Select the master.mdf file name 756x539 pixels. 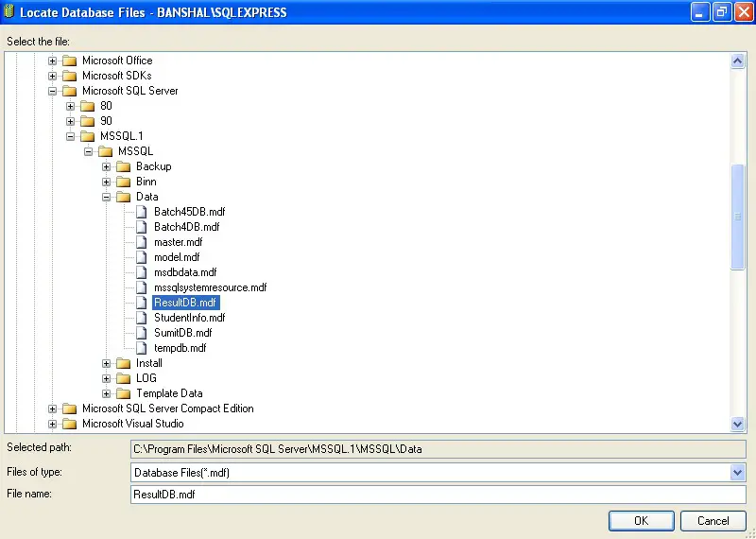178,242
